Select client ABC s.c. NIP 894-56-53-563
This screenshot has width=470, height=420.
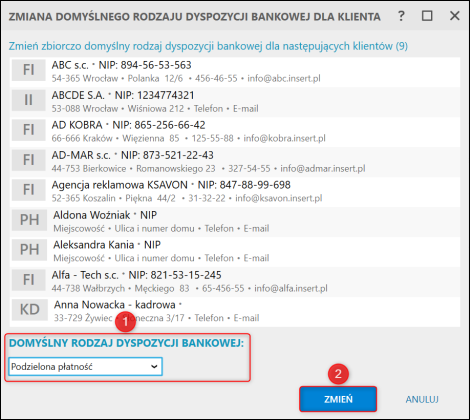point(235,72)
